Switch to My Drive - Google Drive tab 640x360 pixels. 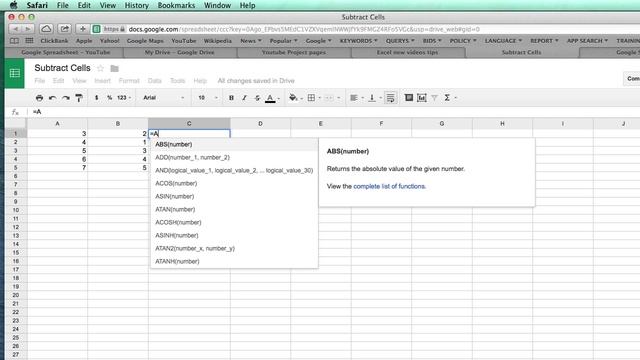click(179, 53)
